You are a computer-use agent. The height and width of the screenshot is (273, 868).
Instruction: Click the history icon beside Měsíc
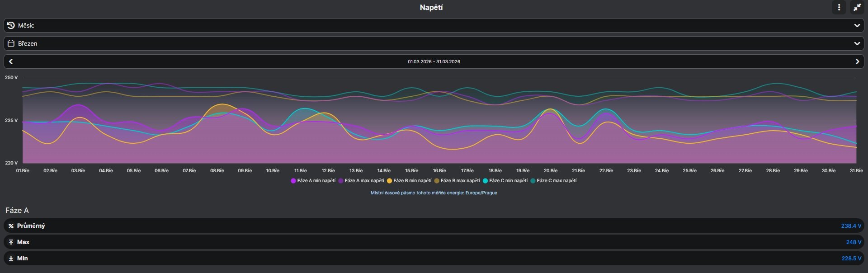[x=11, y=25]
